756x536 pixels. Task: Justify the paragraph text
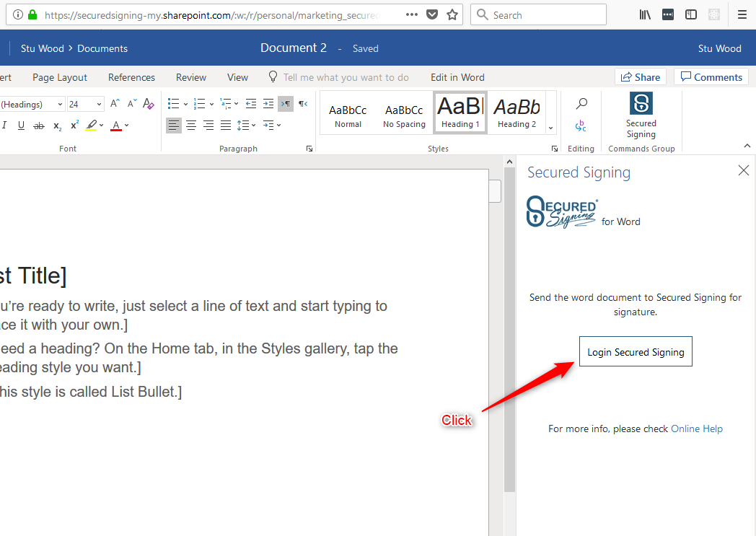tap(226, 126)
